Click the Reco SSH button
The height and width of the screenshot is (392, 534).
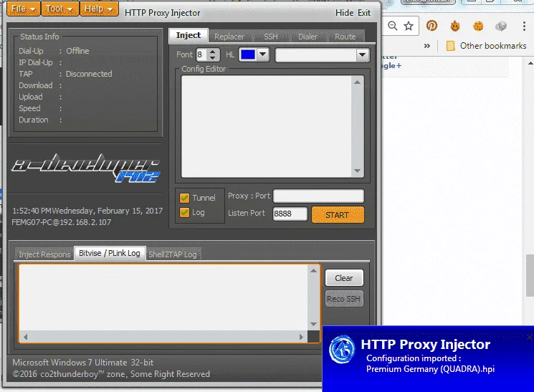[x=344, y=299]
